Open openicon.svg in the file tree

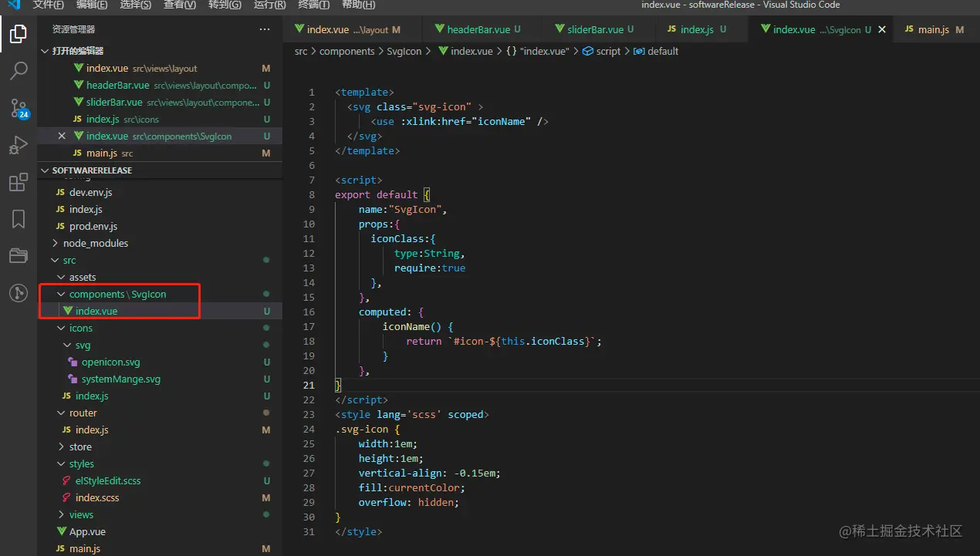[x=110, y=362]
